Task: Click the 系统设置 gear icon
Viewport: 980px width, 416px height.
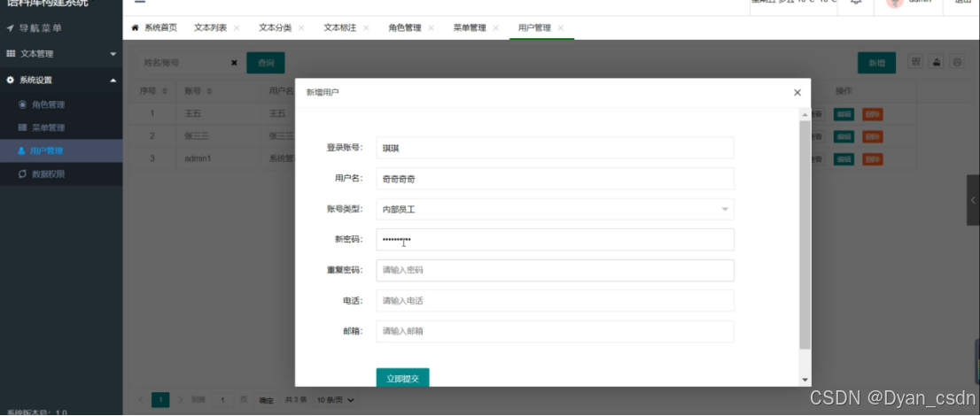Action: click(x=11, y=80)
